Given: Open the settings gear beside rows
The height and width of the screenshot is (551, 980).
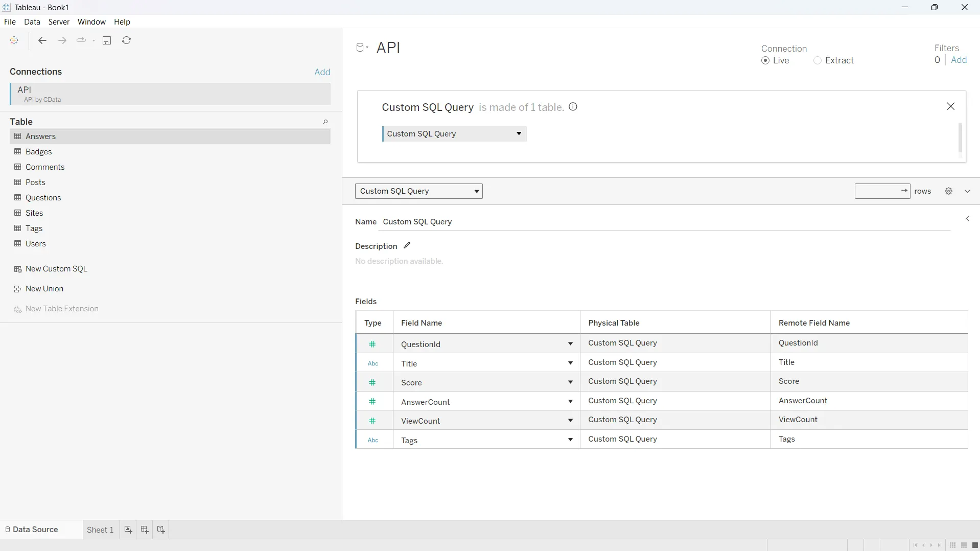Looking at the screenshot, I should click(949, 191).
